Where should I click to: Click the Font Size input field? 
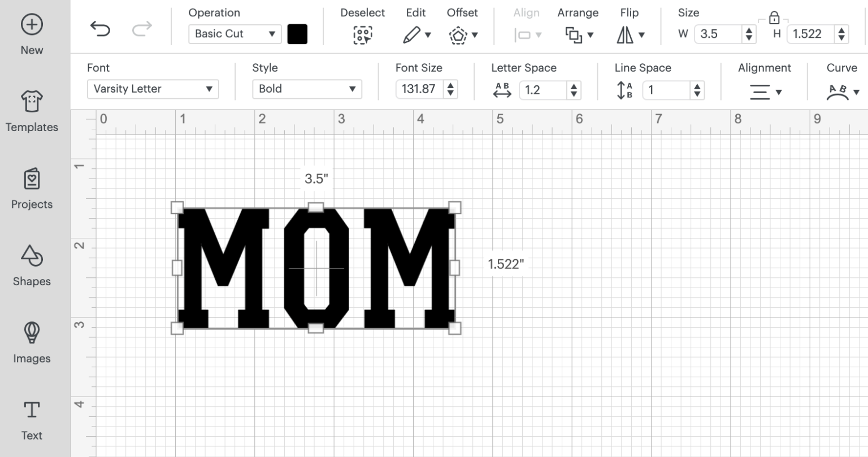click(419, 89)
